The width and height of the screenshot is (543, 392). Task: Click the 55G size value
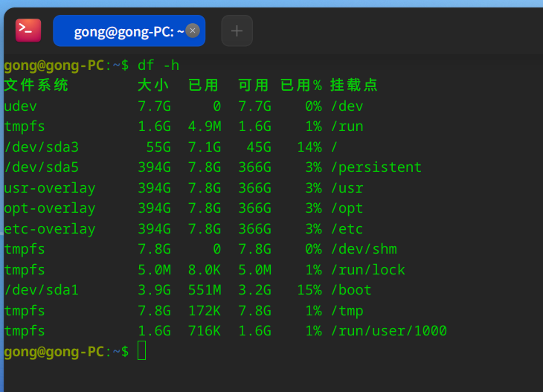tap(158, 147)
